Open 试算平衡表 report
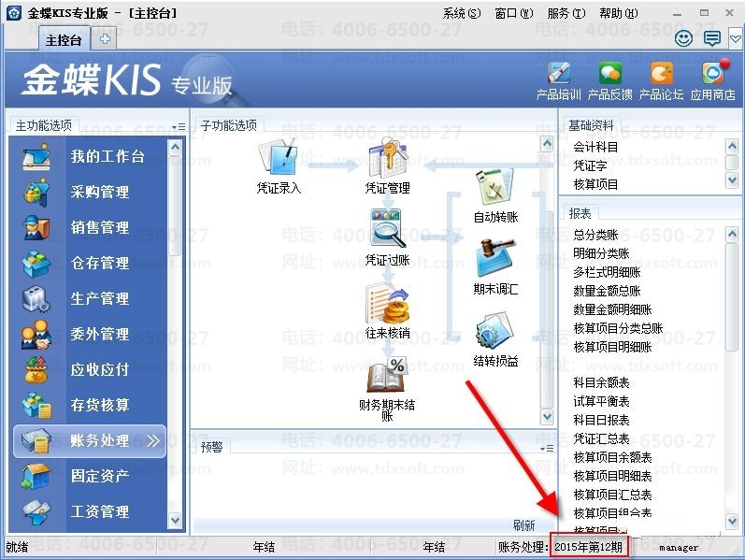 click(601, 401)
